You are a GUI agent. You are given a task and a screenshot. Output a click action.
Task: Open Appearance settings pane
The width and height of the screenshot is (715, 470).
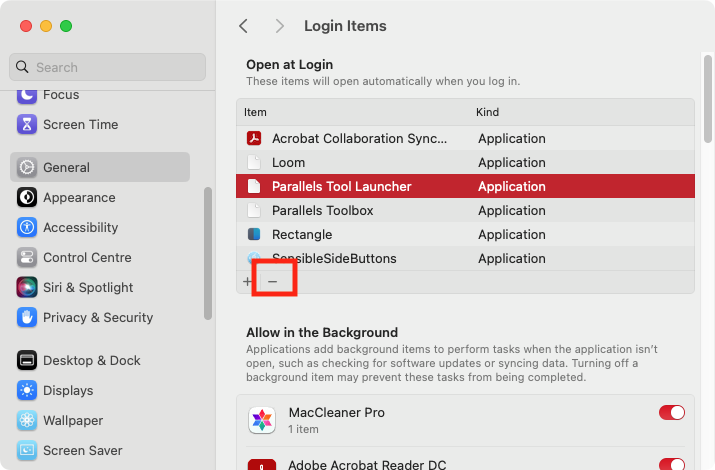[79, 197]
